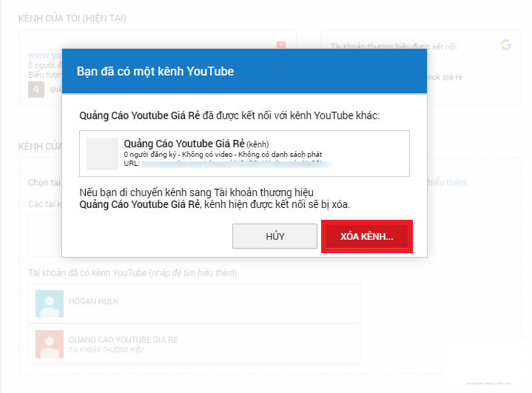Image resolution: width=532 pixels, height=393 pixels.
Task: Click the QUANG CAO YOUTUBE GIA RE avatar
Action: (x=50, y=344)
